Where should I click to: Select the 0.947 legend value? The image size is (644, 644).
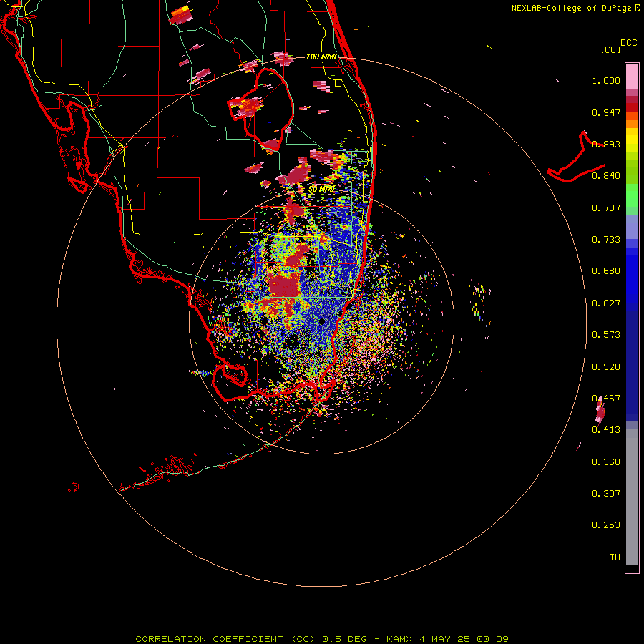point(606,112)
